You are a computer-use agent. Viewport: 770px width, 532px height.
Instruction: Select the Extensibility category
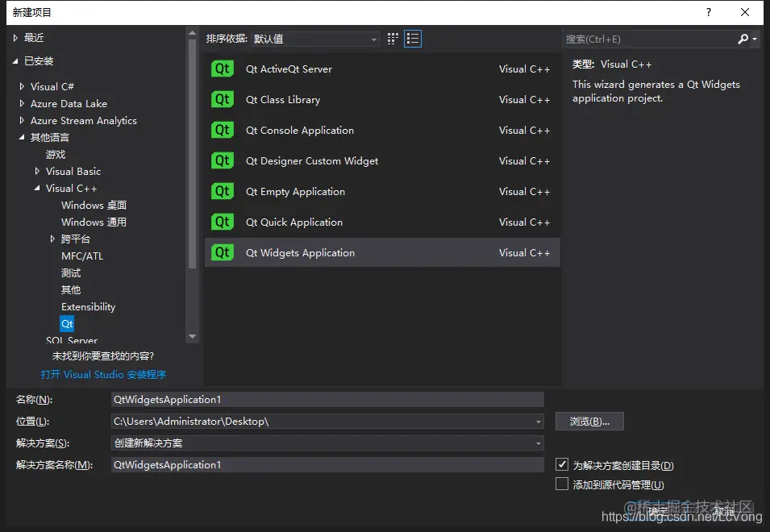point(89,307)
